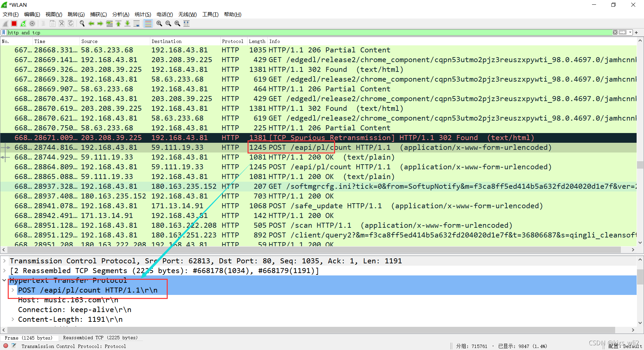
Task: Open the find packet magnifier
Action: pos(82,24)
